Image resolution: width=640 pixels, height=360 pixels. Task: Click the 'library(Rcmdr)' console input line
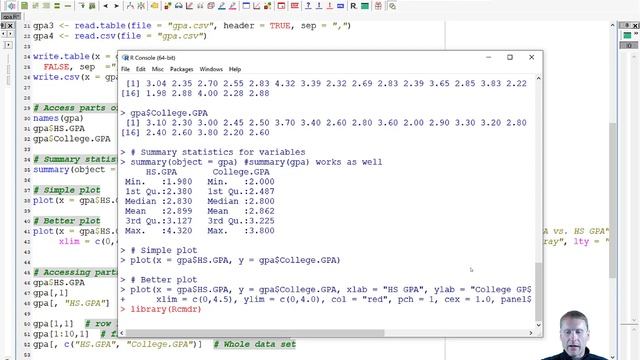(x=166, y=309)
